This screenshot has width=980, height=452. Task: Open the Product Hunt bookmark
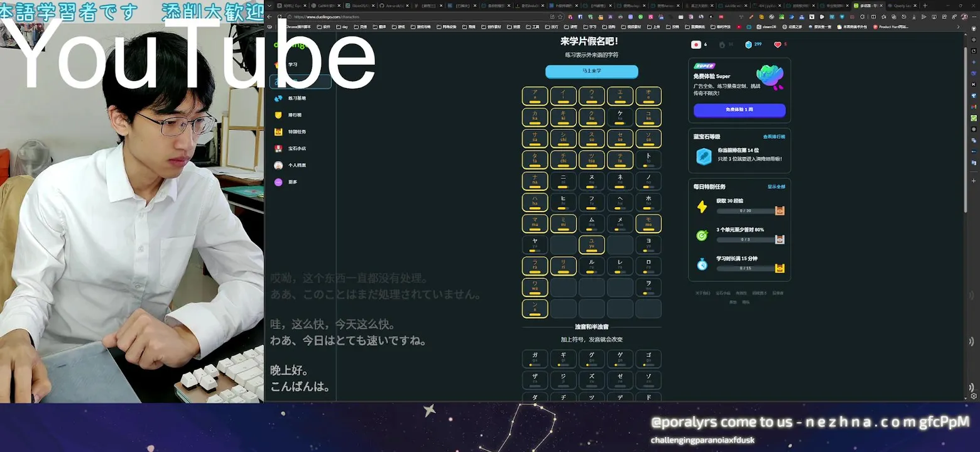point(890,27)
